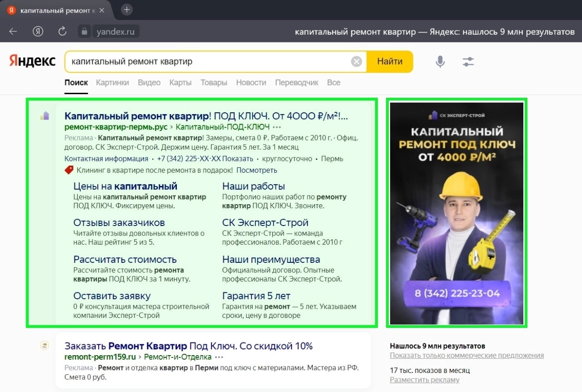Start voice search with microphone icon
Image resolution: width=582 pixels, height=392 pixels.
click(440, 61)
